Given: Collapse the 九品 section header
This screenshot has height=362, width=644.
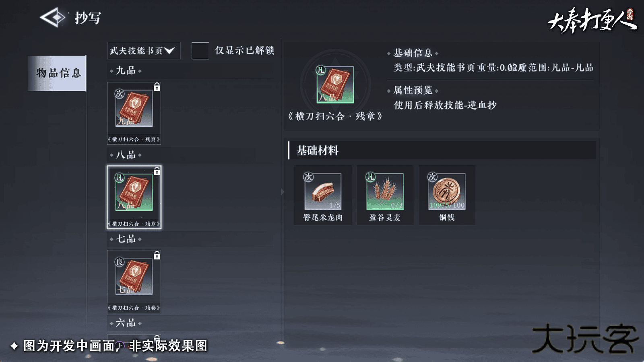Looking at the screenshot, I should point(126,71).
